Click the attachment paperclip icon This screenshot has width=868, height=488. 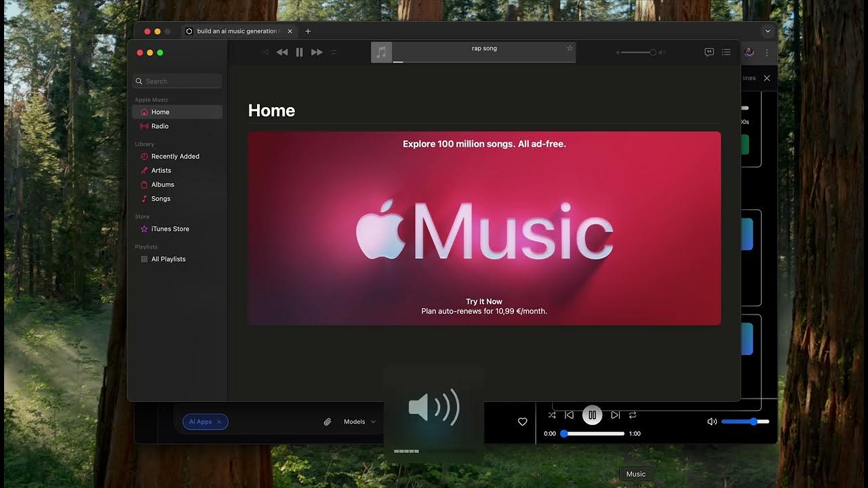point(328,422)
